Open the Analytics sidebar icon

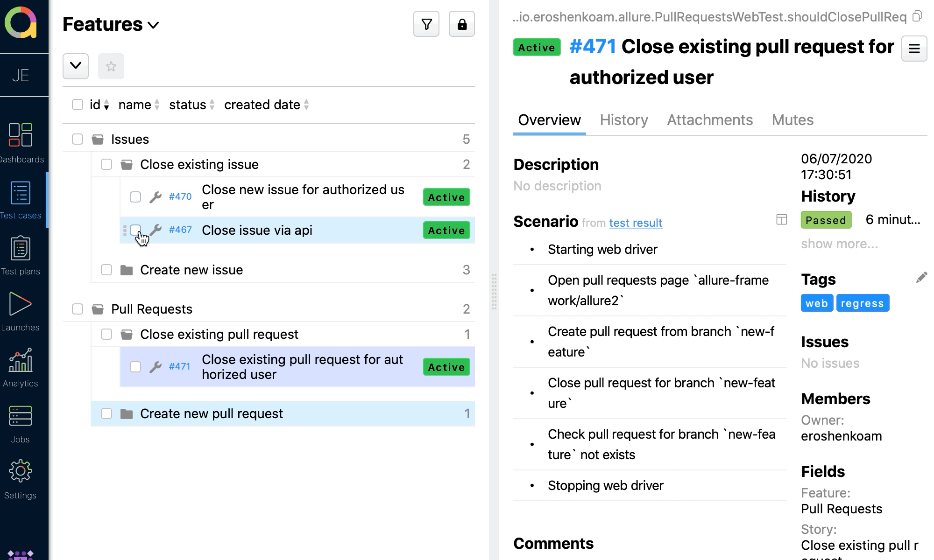tap(21, 360)
